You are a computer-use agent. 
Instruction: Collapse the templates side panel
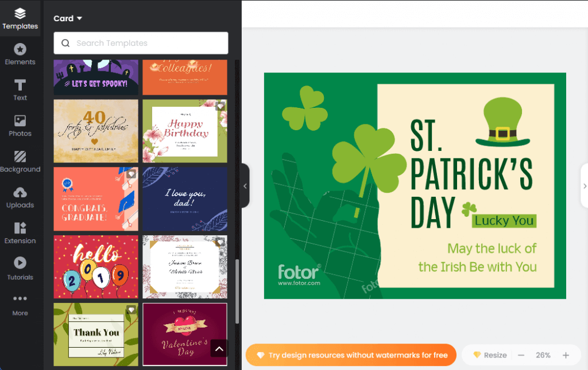pos(245,186)
